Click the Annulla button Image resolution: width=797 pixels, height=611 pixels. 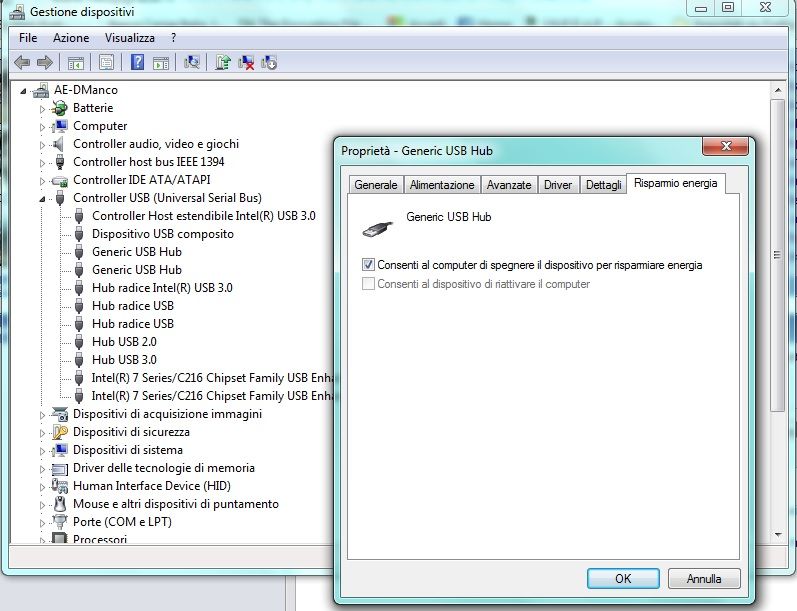pyautogui.click(x=704, y=579)
